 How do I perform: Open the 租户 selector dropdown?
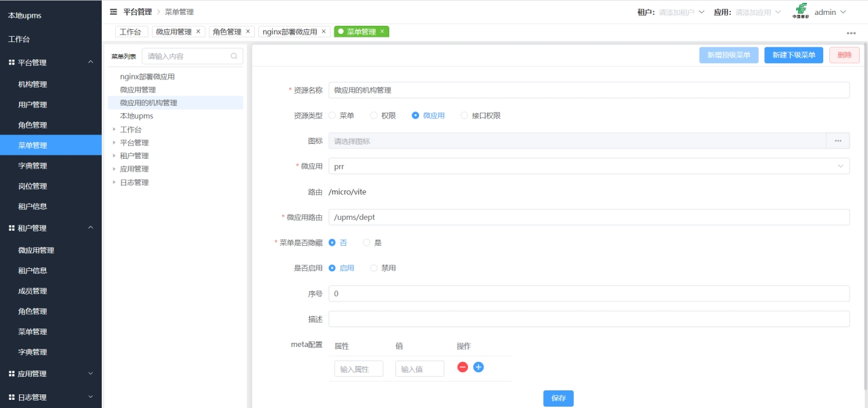tap(682, 12)
